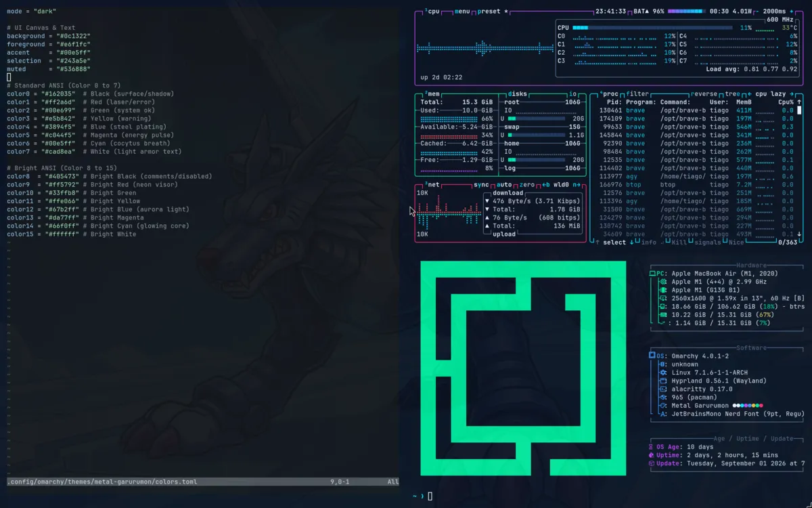Click the theme icon beside Metal Garurumon
The image size is (812, 508).
click(x=664, y=406)
